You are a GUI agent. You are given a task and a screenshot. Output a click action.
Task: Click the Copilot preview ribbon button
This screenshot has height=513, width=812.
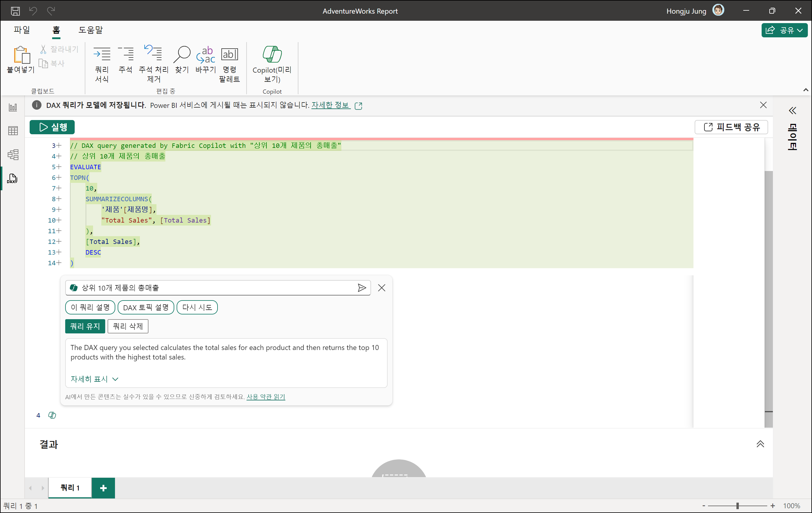click(x=272, y=63)
